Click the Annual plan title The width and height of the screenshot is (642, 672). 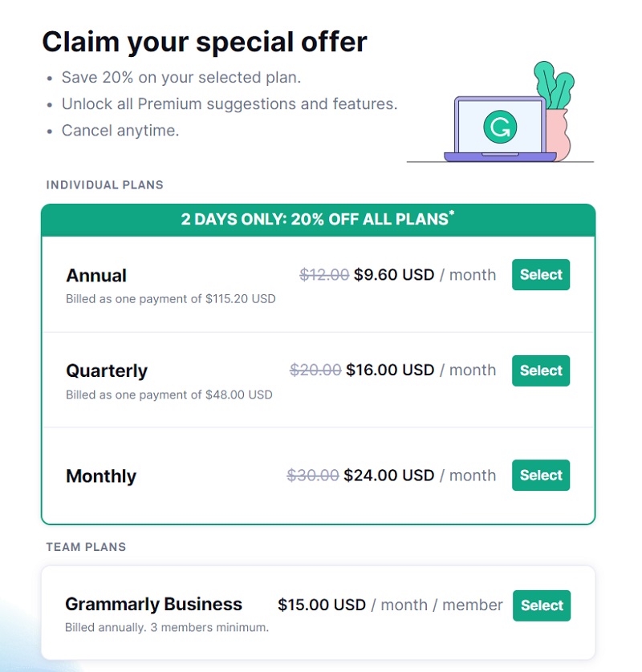[x=96, y=276]
